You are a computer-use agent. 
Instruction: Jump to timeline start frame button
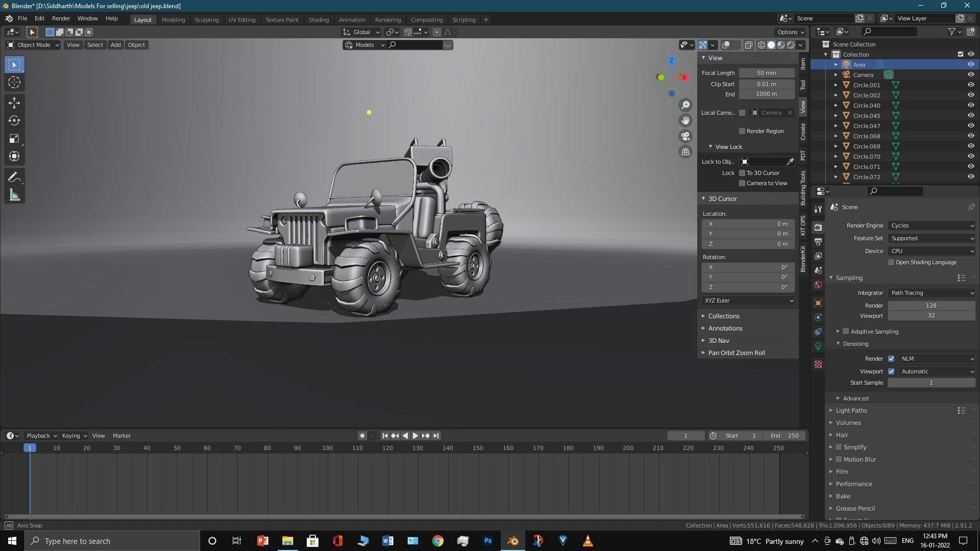tap(385, 436)
